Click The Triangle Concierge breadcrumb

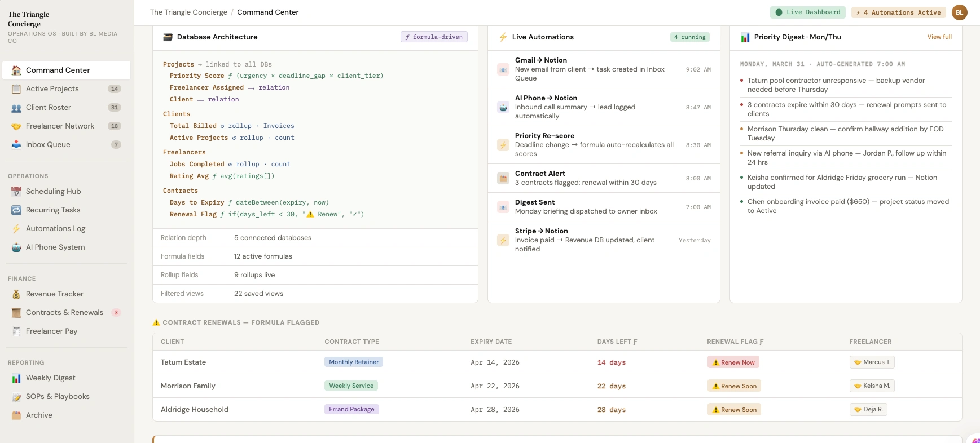coord(188,12)
